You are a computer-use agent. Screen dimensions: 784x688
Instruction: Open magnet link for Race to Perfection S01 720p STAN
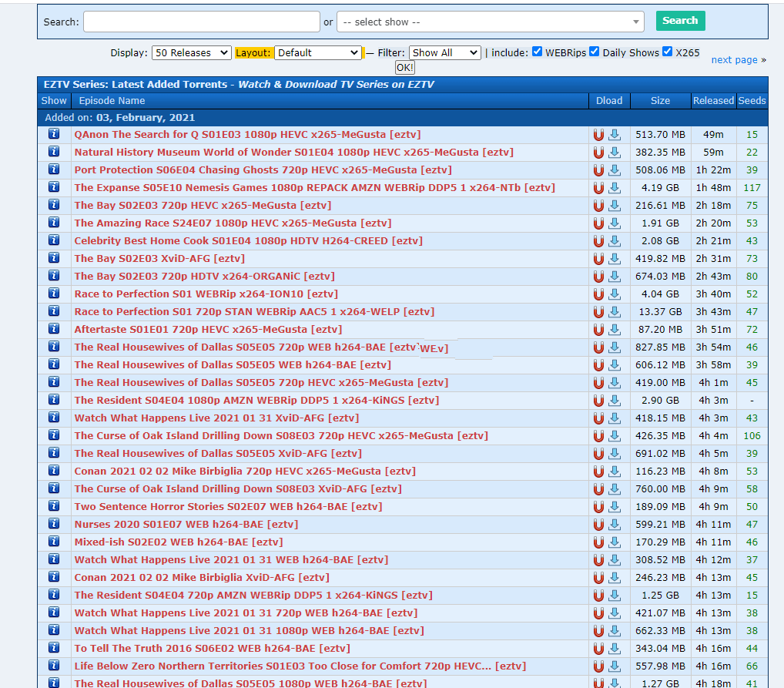tap(598, 312)
